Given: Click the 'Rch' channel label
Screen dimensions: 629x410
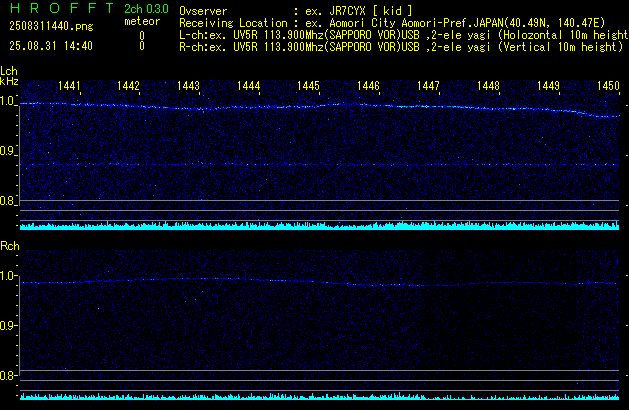Looking at the screenshot, I should (10, 246).
